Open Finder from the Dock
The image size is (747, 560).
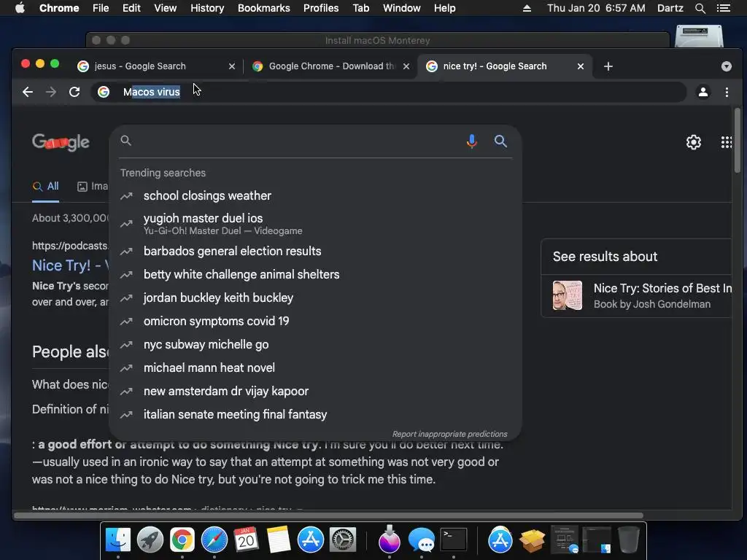[x=117, y=540]
